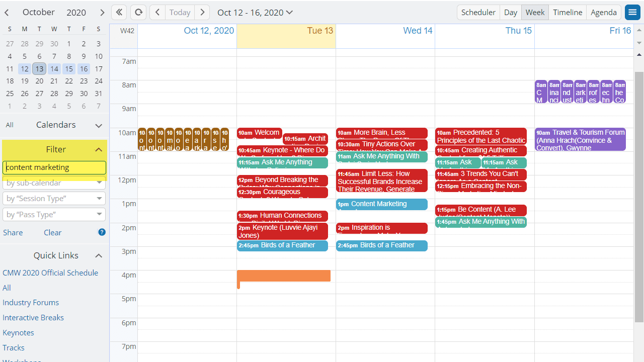Open the by sub-calendar filter dropdown
This screenshot has height=362, width=644.
54,183
